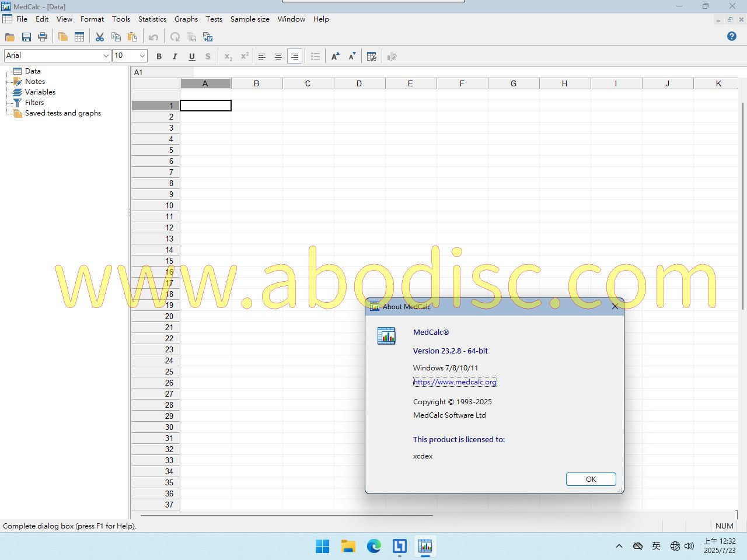Click the blue L app taskbar icon
Screen dimensions: 747x560
[400, 546]
